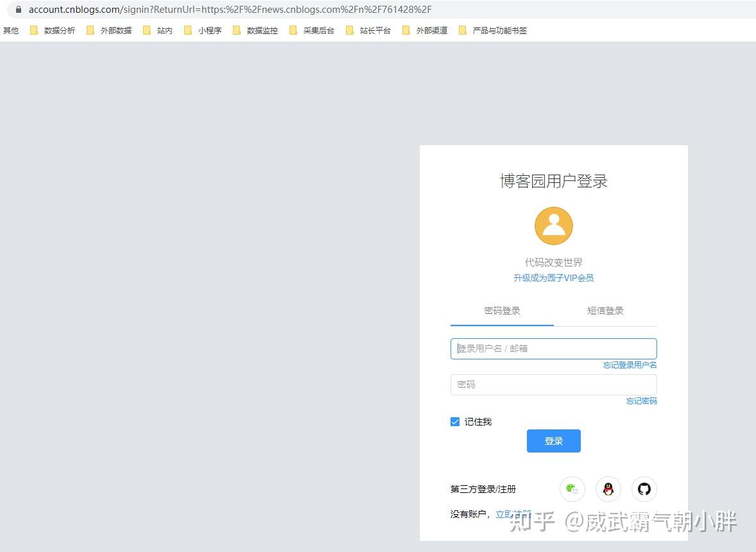Click the WeChat third-party login icon

pos(572,489)
